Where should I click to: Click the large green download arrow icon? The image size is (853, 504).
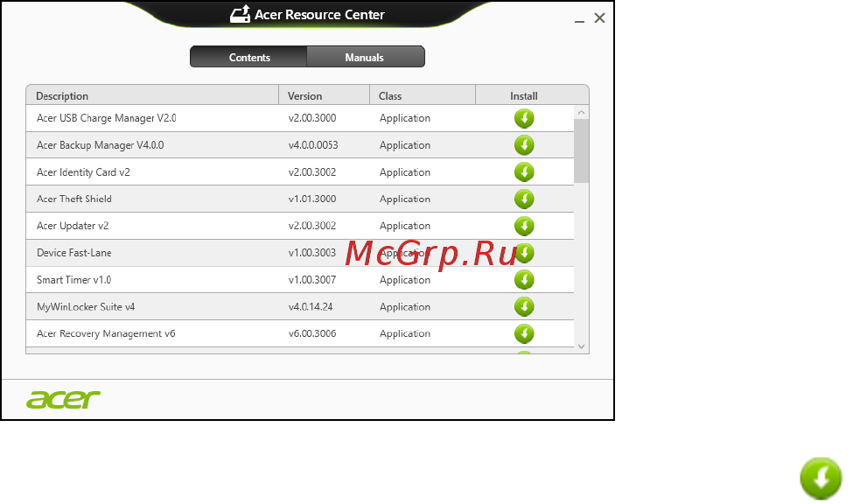click(x=821, y=479)
